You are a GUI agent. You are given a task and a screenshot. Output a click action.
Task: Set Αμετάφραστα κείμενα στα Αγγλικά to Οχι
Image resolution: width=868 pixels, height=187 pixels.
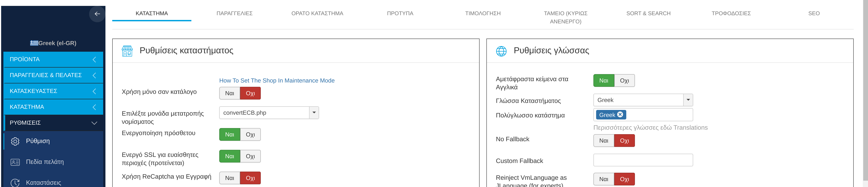point(624,80)
